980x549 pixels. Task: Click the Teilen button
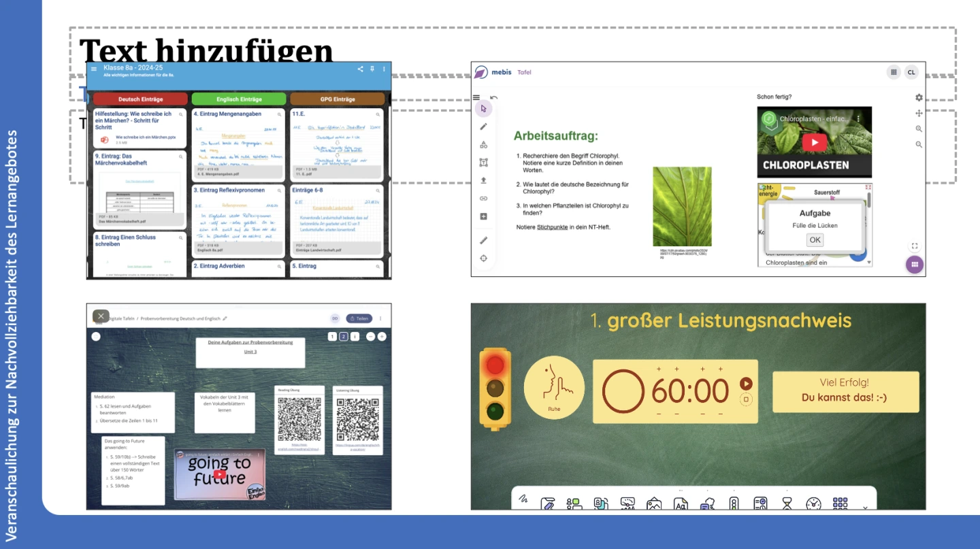(359, 318)
